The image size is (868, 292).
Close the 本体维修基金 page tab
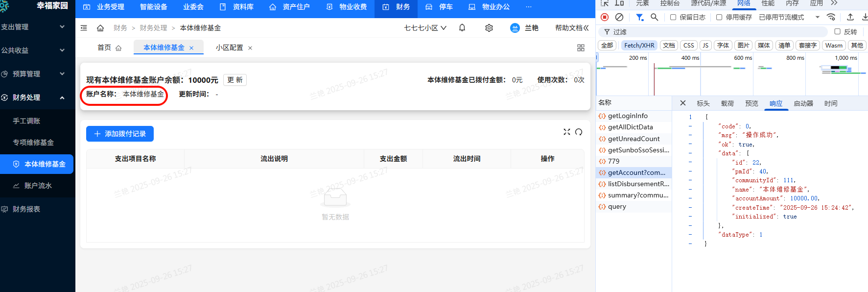click(191, 48)
